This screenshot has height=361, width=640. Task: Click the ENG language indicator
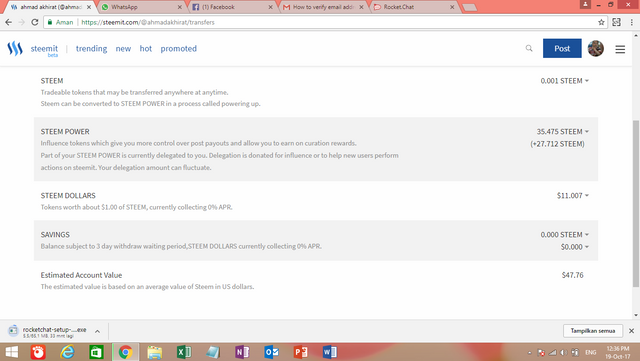[591, 352]
